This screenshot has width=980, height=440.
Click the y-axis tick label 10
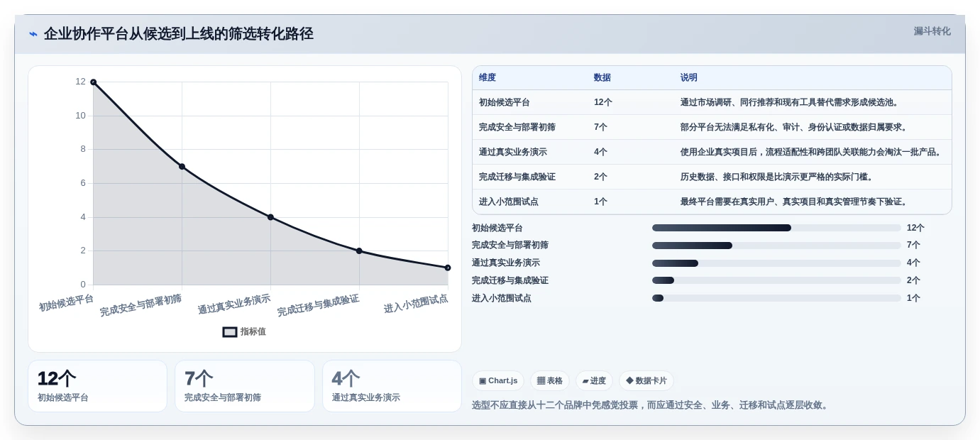(x=80, y=116)
